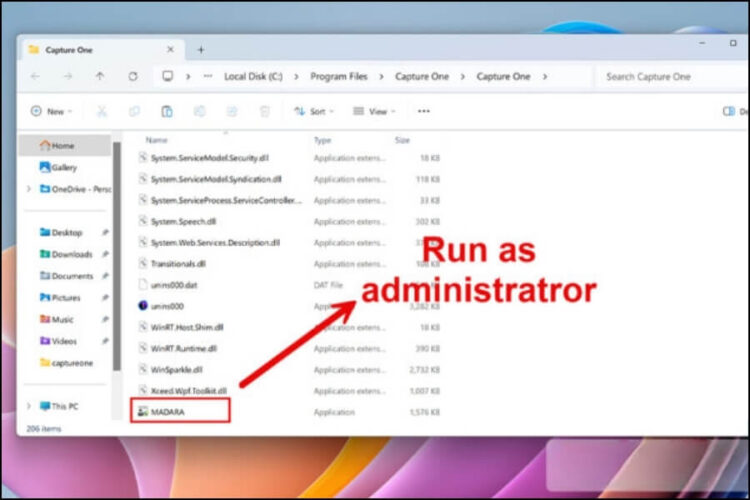Click the navigation pane scrollbar

coord(116,256)
